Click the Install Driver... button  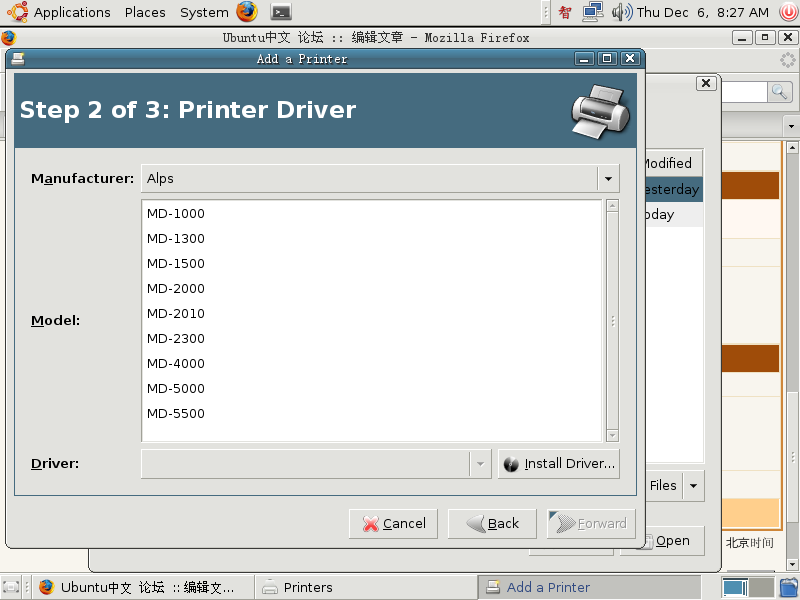(x=559, y=464)
